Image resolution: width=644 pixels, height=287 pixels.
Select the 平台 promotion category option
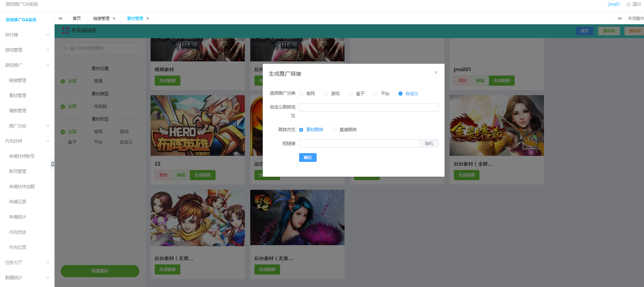(x=376, y=94)
